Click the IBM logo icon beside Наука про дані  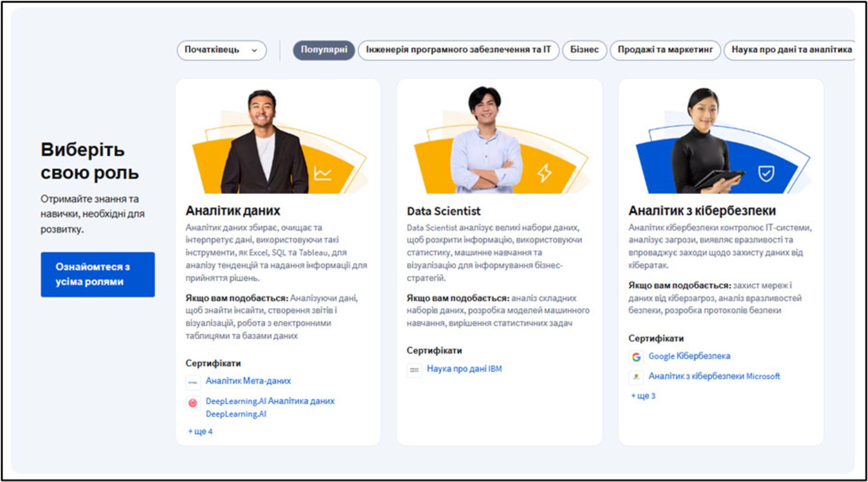pyautogui.click(x=414, y=370)
